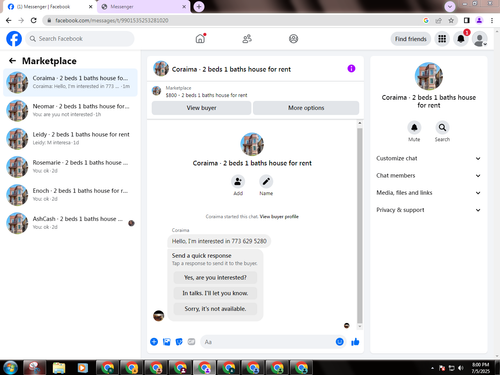Open the Groups icon in top navigation

(293, 39)
